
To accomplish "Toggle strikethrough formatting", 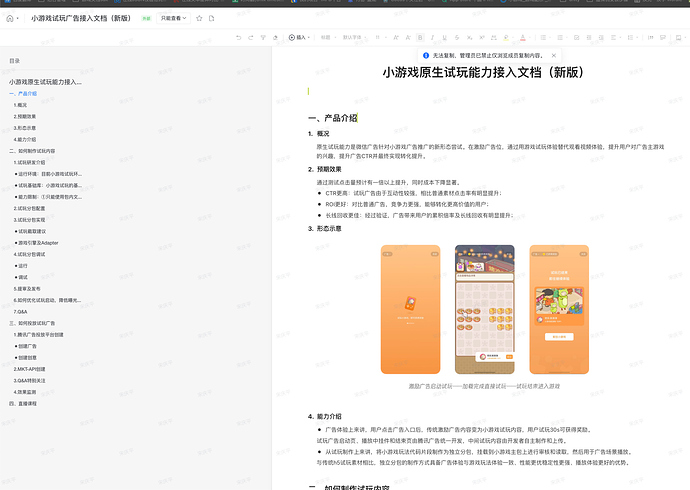I will [x=457, y=37].
